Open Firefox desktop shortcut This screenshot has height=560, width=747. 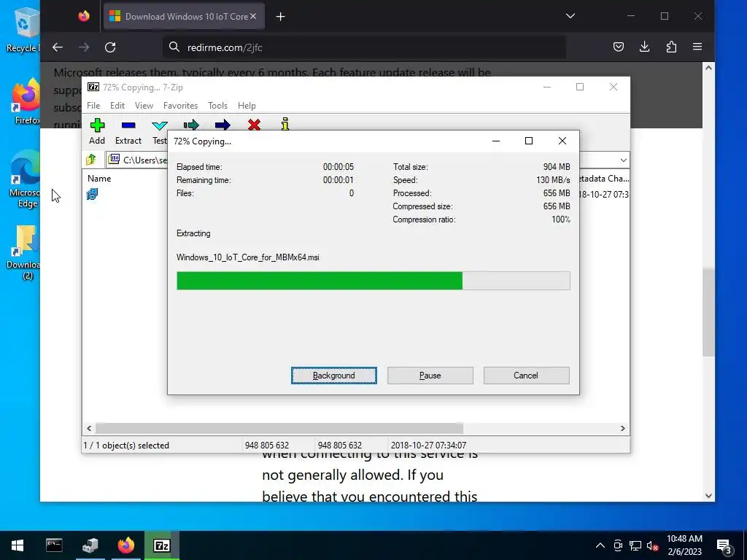tap(26, 102)
